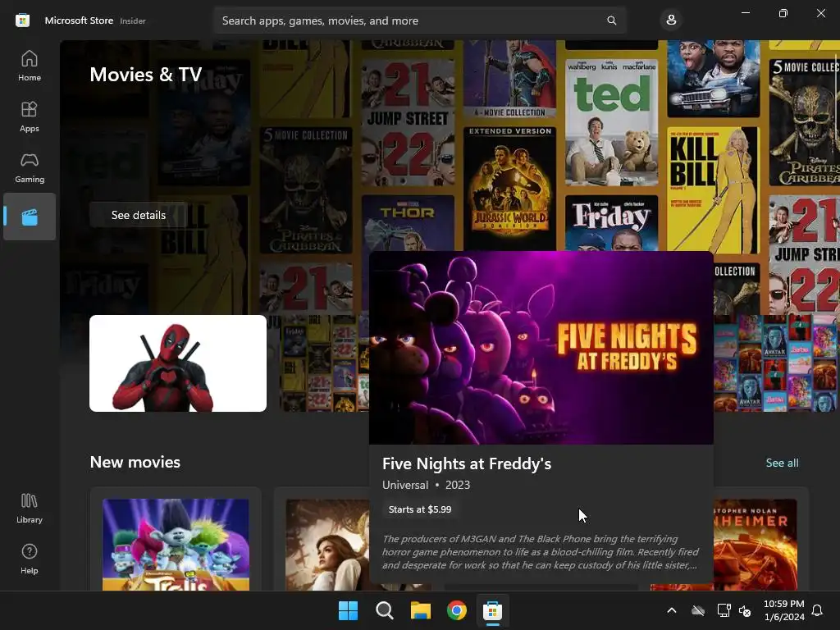This screenshot has width=840, height=630.
Task: Click the Five Nights at Freddy's title text
Action: click(x=467, y=463)
